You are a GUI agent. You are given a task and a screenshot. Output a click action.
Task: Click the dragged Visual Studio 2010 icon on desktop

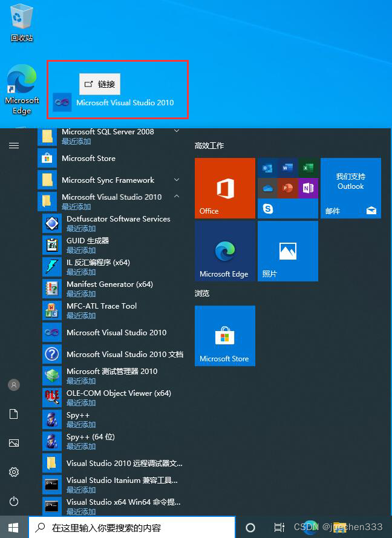[x=62, y=102]
